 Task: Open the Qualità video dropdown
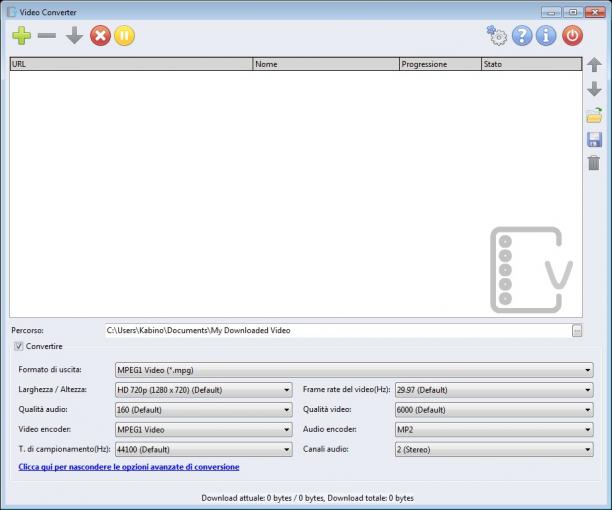pyautogui.click(x=494, y=410)
